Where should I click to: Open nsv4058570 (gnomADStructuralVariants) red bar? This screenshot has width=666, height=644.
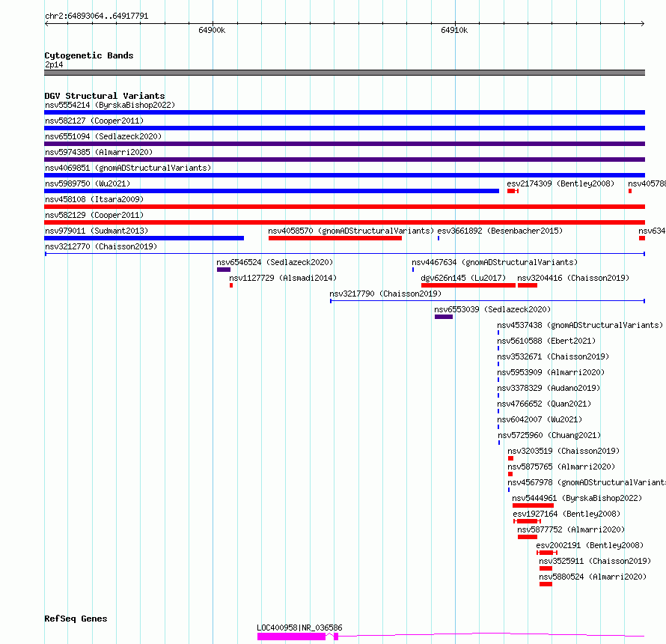coord(335,238)
